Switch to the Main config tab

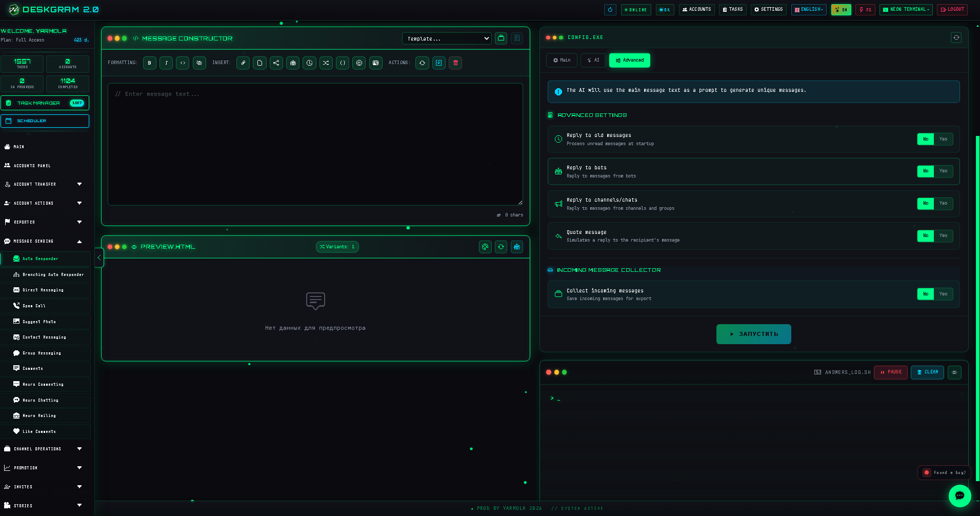pyautogui.click(x=562, y=60)
